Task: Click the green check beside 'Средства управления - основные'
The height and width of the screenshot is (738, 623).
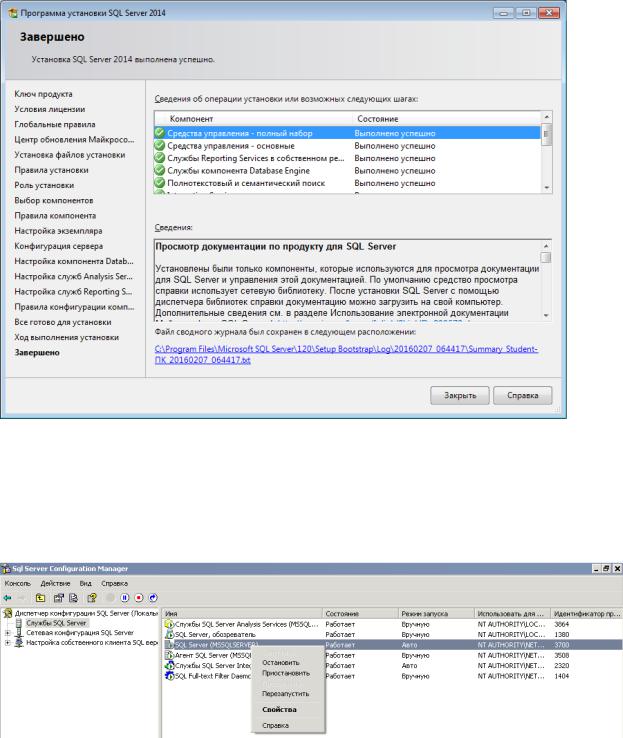Action: point(160,145)
